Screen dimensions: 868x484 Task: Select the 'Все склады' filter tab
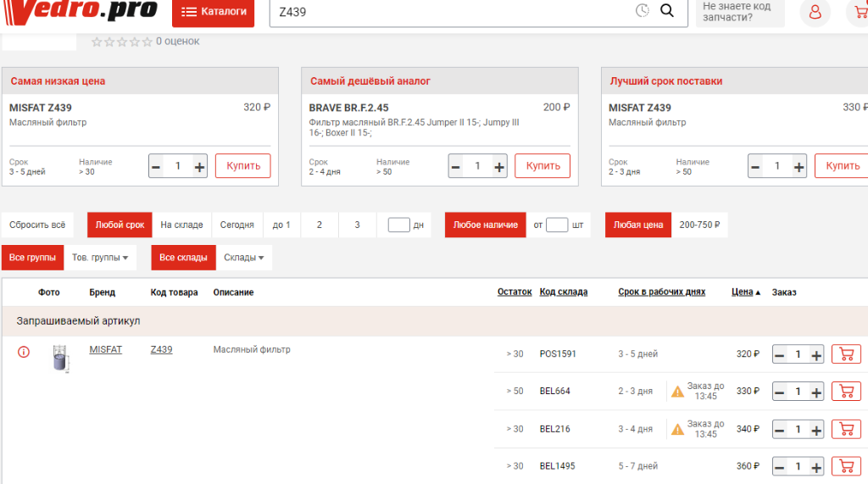point(183,258)
